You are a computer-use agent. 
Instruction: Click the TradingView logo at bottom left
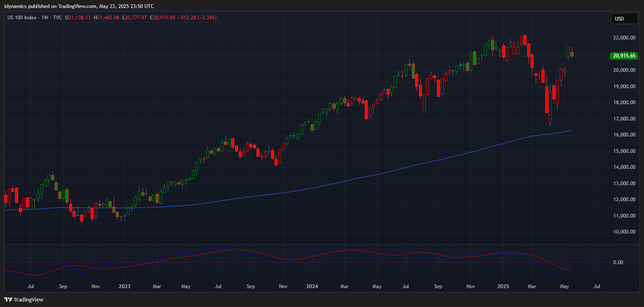[24, 299]
